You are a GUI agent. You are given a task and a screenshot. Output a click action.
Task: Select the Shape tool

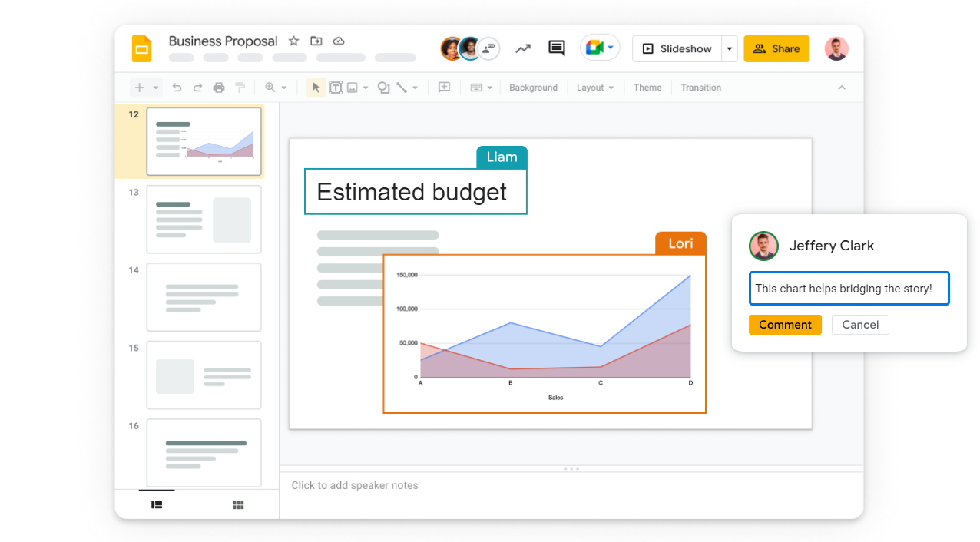(x=384, y=87)
